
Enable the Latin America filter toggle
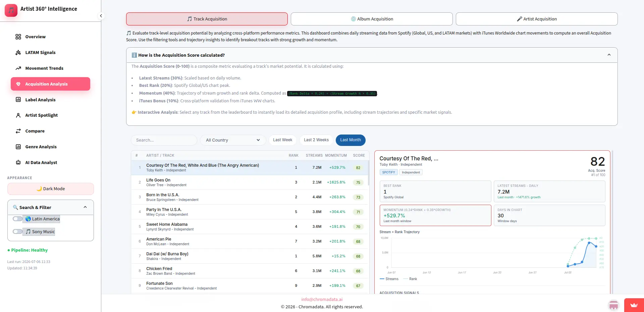tap(17, 219)
